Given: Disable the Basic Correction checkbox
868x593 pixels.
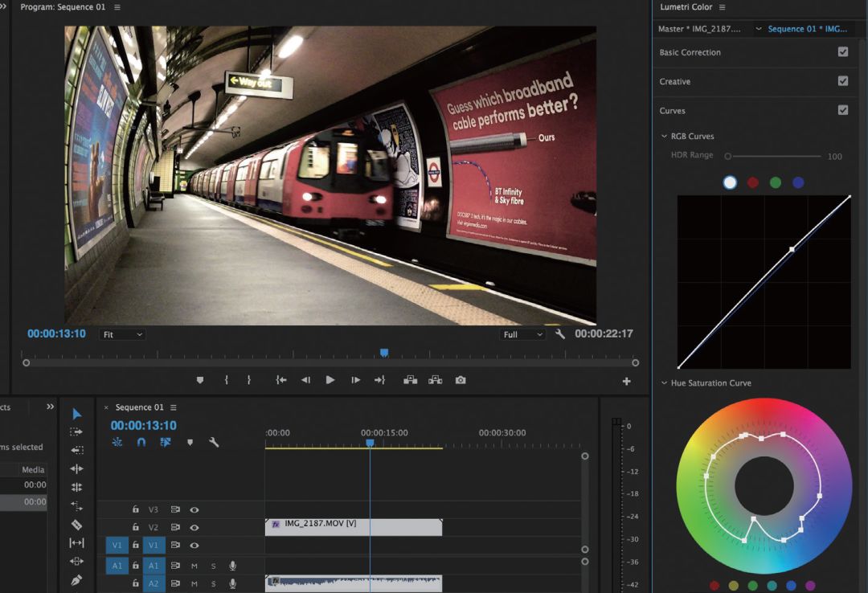Looking at the screenshot, I should (x=842, y=52).
